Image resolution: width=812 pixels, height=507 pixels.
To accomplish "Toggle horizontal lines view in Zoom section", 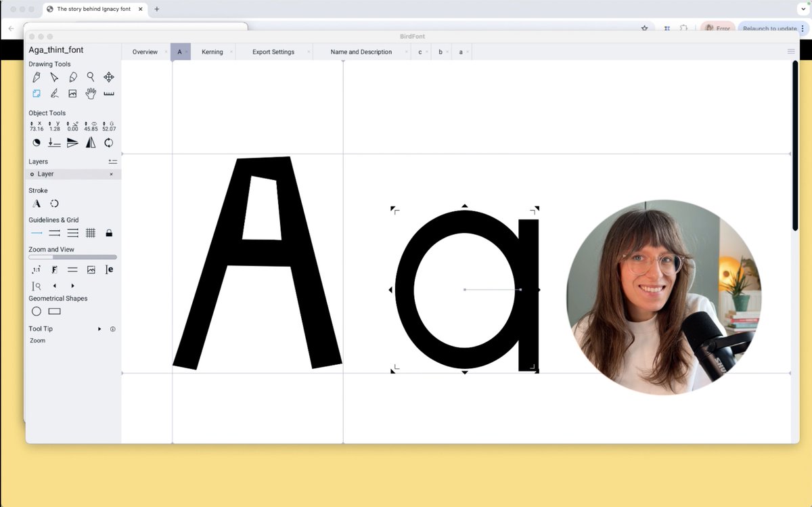I will [x=72, y=269].
